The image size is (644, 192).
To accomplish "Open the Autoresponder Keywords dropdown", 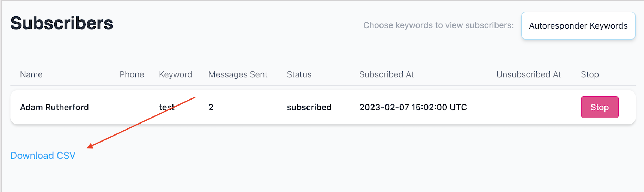I will point(578,26).
